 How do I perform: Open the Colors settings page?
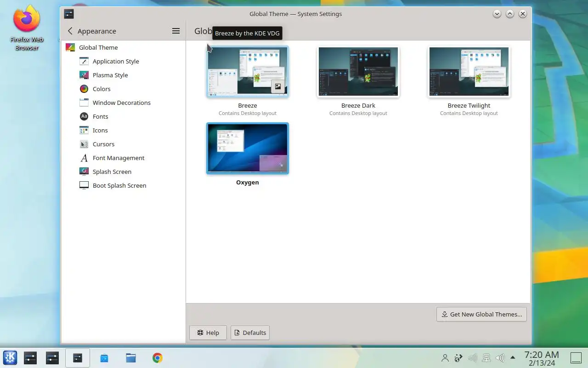coord(123,89)
